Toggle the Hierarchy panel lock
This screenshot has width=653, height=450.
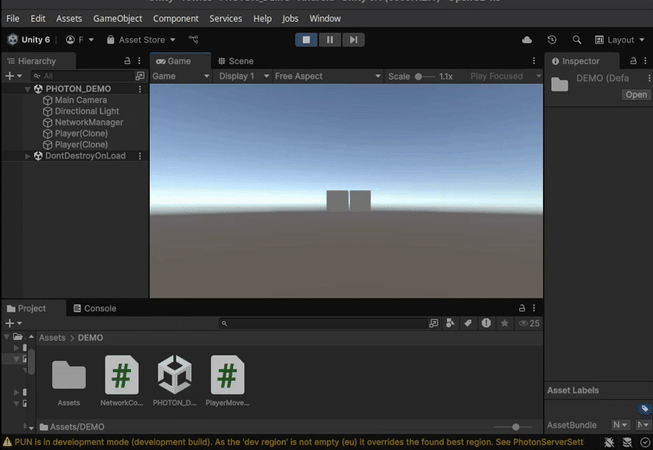[127, 61]
